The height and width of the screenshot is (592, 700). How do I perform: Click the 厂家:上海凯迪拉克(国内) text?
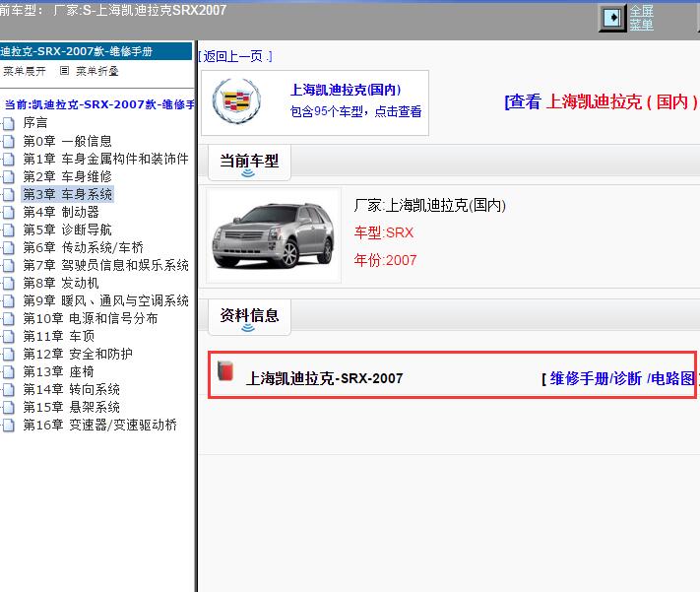[x=429, y=206]
